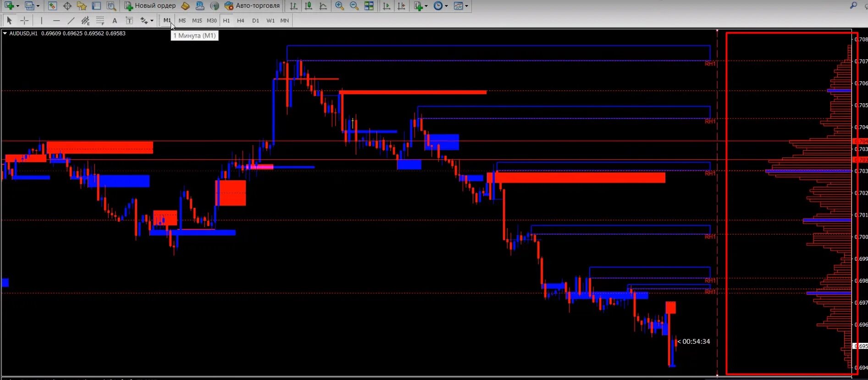Zoom in on the chart
Screen dimensions: 868x380
[x=339, y=6]
